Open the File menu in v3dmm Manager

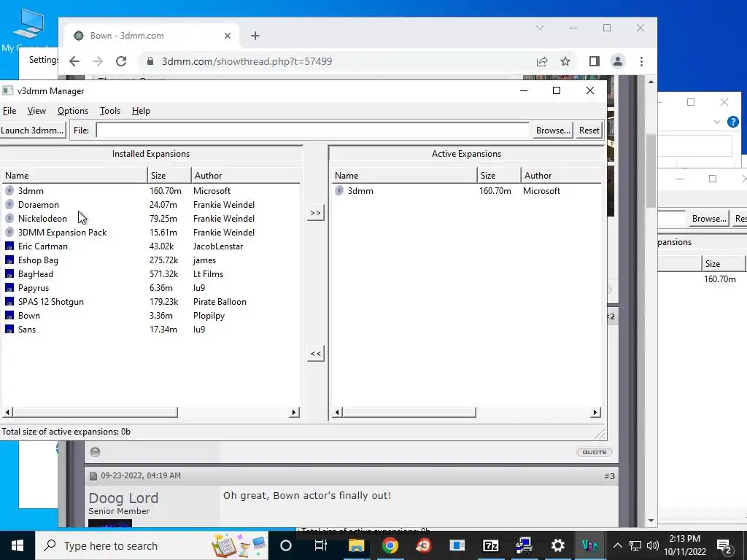coord(9,111)
